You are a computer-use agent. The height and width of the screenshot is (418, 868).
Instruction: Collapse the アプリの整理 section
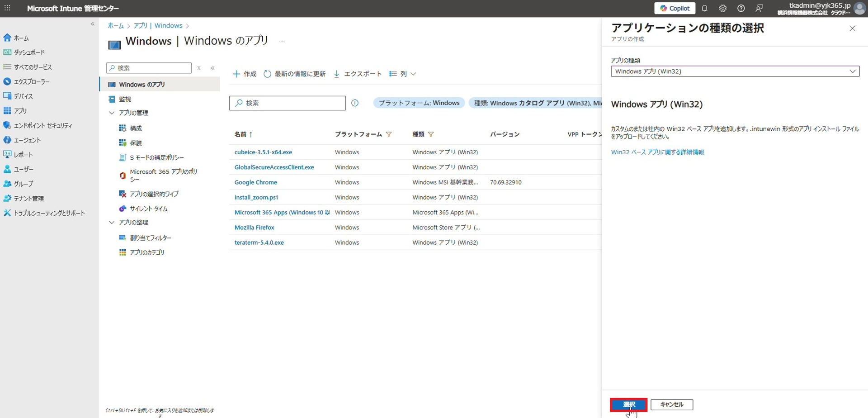(112, 223)
